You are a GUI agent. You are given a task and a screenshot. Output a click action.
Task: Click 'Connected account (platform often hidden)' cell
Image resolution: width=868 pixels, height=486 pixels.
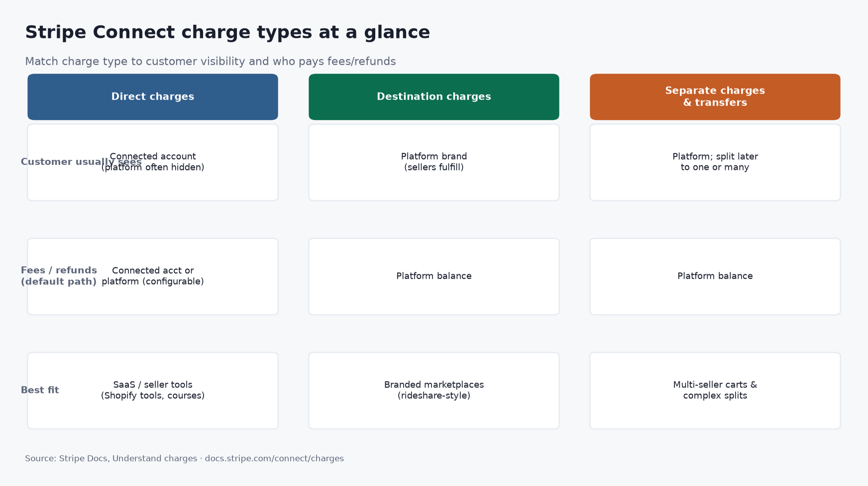point(153,162)
